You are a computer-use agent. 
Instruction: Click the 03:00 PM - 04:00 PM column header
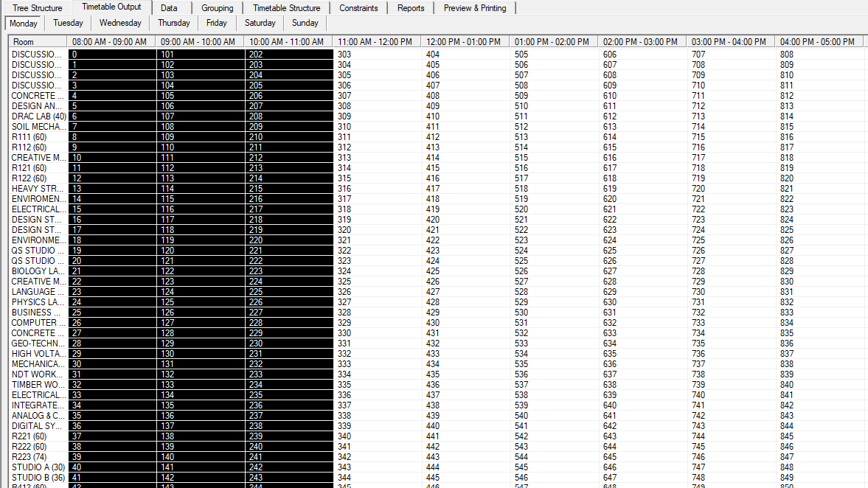point(731,41)
